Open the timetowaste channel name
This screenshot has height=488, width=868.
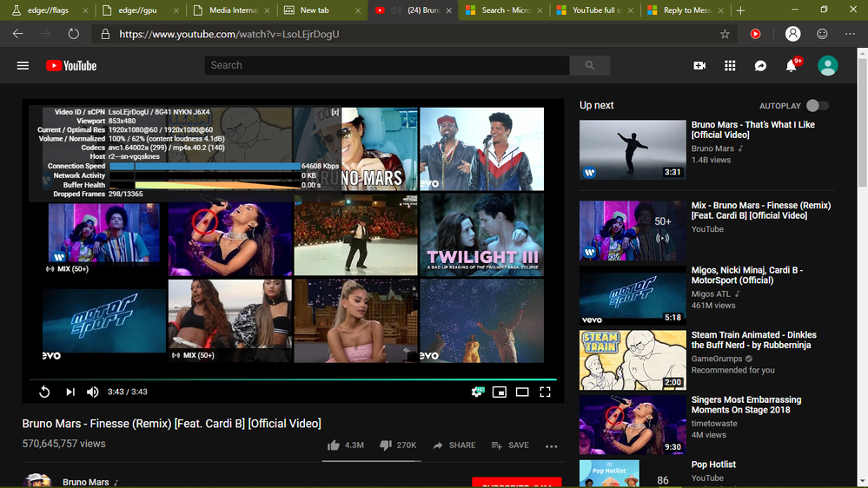[714, 423]
